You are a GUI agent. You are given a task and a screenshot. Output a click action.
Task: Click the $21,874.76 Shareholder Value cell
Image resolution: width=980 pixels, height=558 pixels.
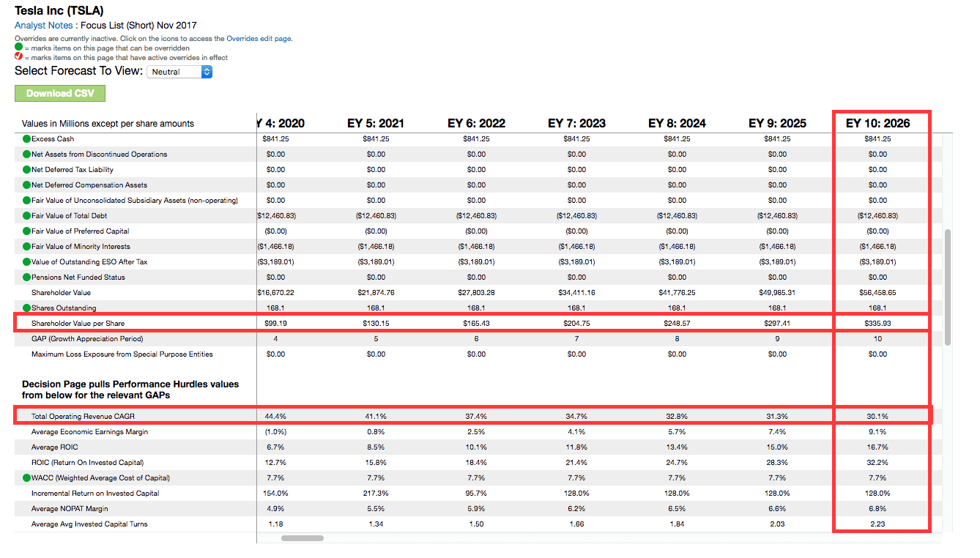[376, 293]
